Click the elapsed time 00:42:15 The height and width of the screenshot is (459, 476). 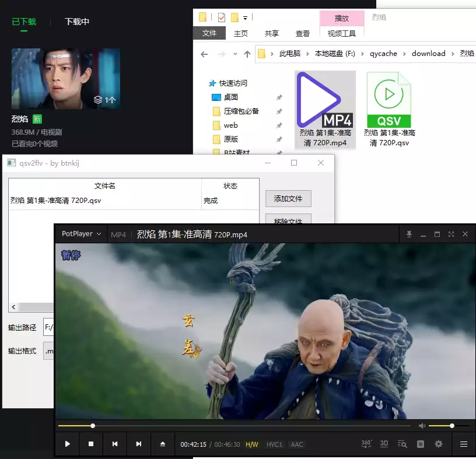pos(194,444)
